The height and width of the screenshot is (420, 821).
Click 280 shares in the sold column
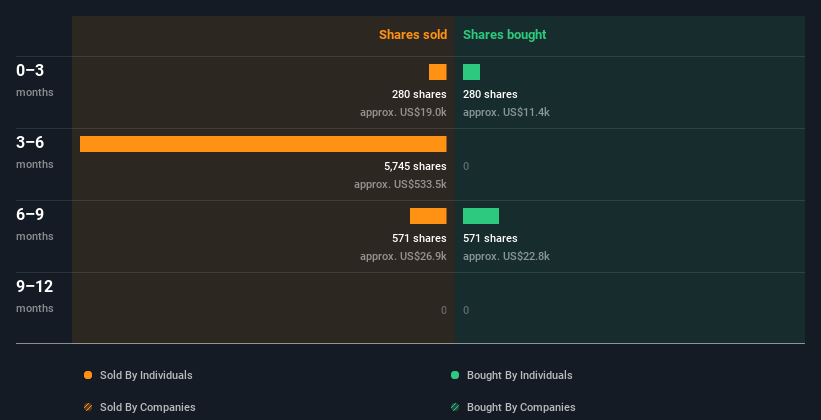click(x=419, y=94)
